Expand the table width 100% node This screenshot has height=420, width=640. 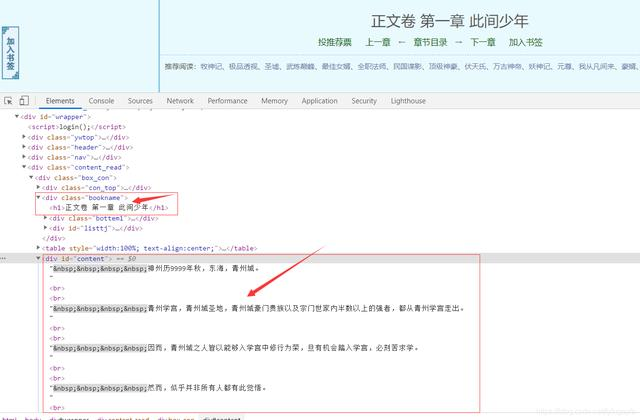coord(38,248)
